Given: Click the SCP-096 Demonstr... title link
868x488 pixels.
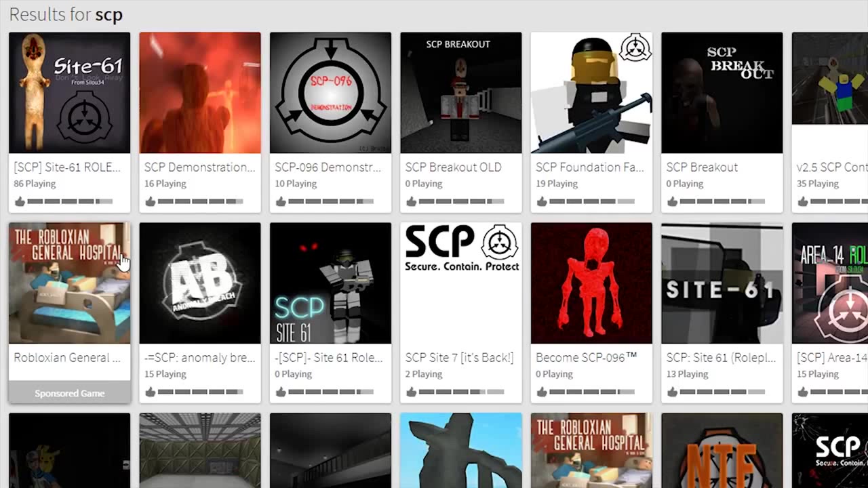Looking at the screenshot, I should tap(328, 167).
